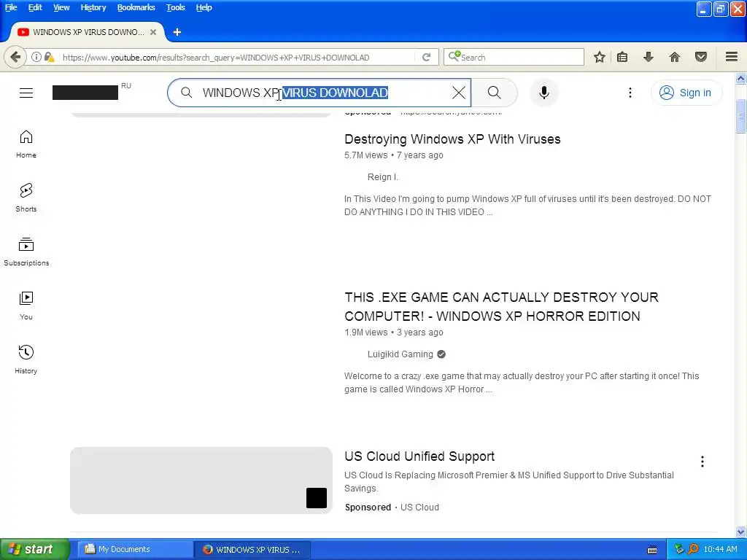Open options menu for US Cloud ad
The image size is (747, 560).
[x=703, y=462]
